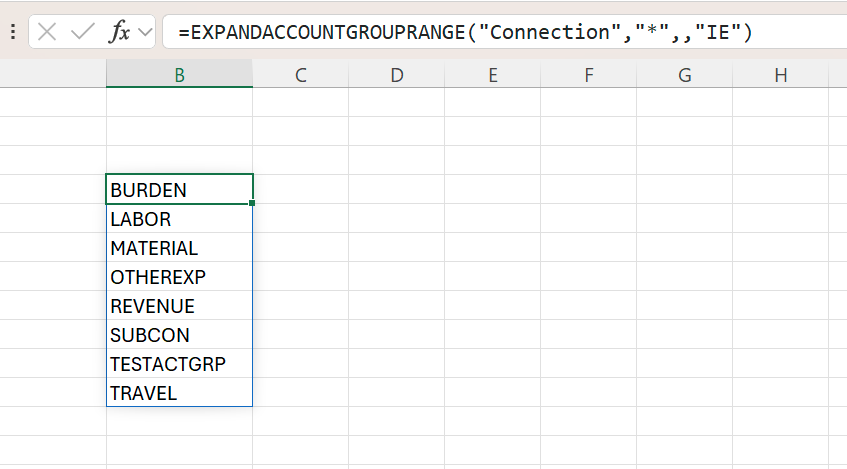Screen dimensions: 847x469
Task: Select the MATERIAL cell
Action: [x=179, y=248]
